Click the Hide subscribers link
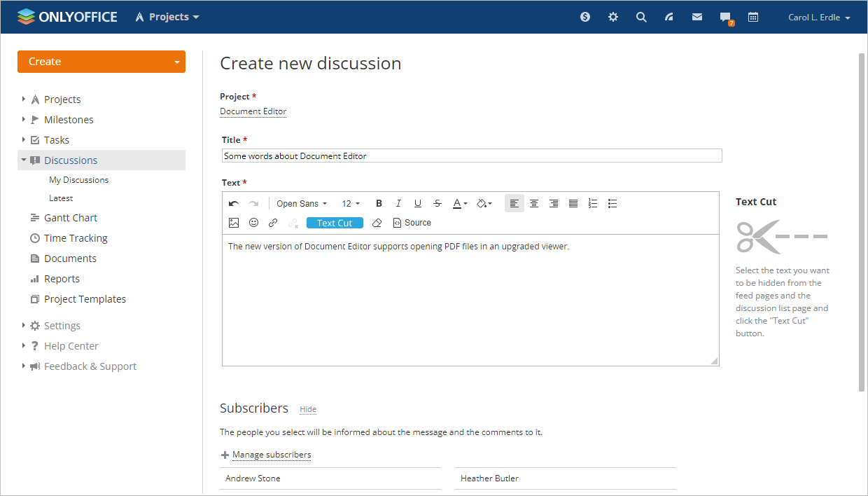 pyautogui.click(x=308, y=409)
